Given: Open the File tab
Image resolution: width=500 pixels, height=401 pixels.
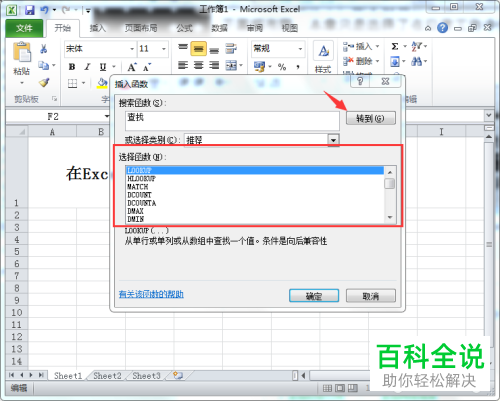Looking at the screenshot, I should click(24, 28).
